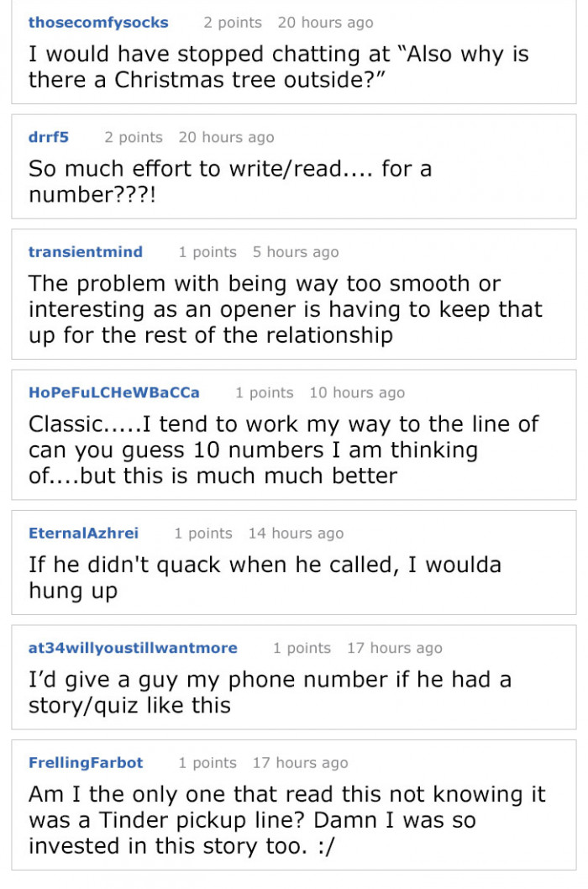Click comment about being too smooth opener
Viewport: 588px width, 889px height.
[x=286, y=309]
